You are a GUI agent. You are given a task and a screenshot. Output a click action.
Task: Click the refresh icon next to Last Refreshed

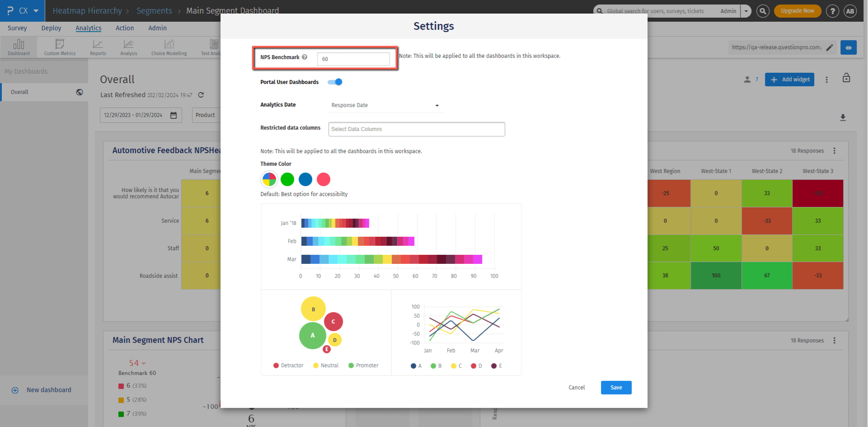pos(201,95)
